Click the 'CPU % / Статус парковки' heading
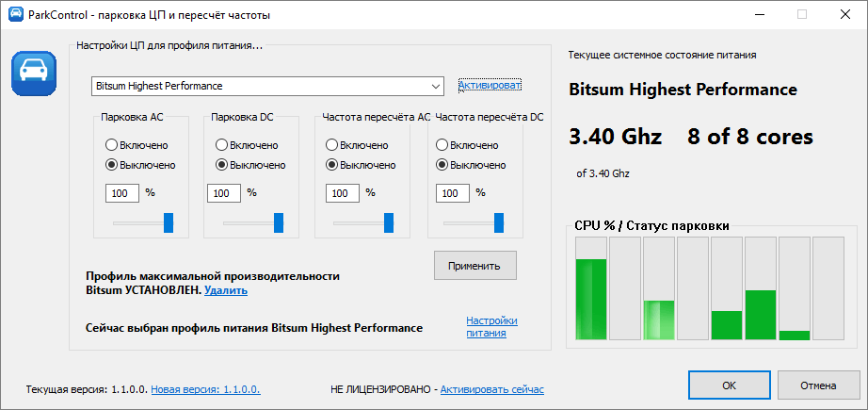This screenshot has width=868, height=410. pyautogui.click(x=651, y=225)
